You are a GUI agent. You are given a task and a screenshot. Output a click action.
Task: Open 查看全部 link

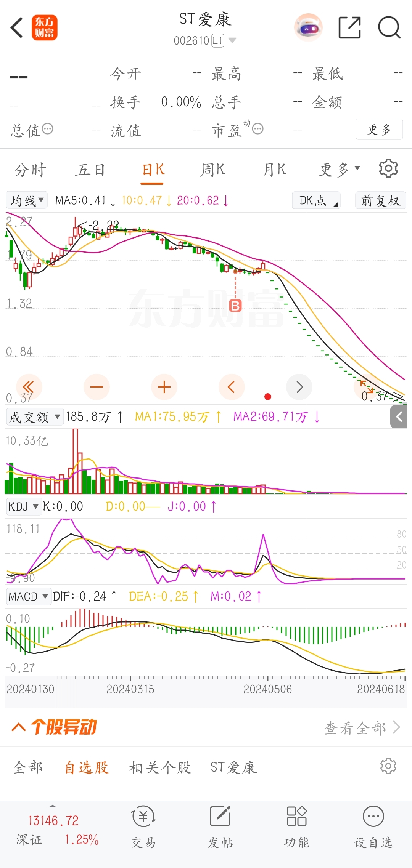362,728
